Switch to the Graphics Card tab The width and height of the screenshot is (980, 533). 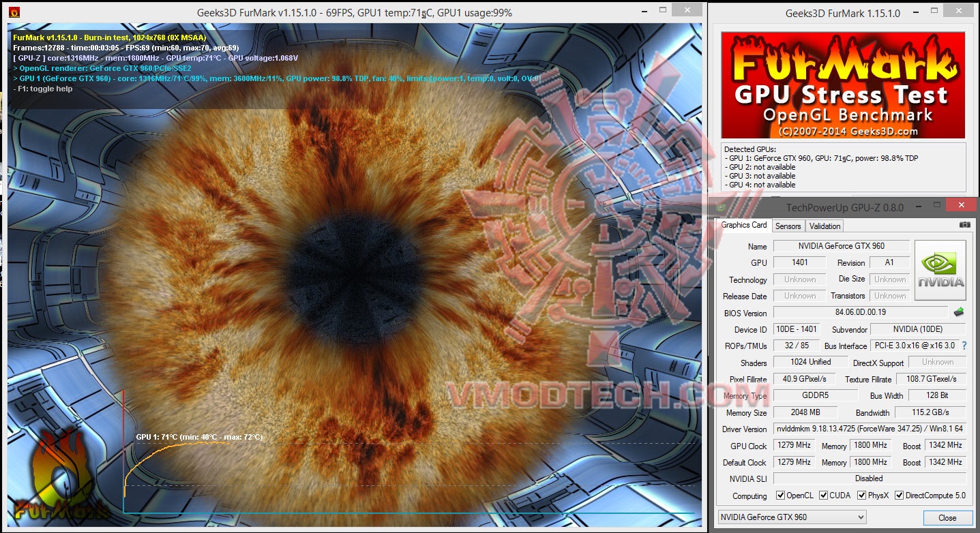click(x=744, y=225)
